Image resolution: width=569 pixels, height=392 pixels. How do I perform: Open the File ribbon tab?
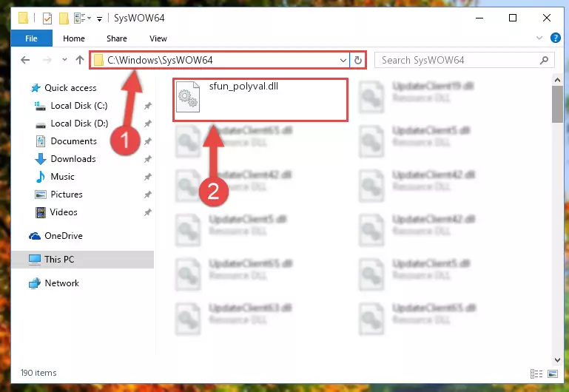pyautogui.click(x=31, y=38)
